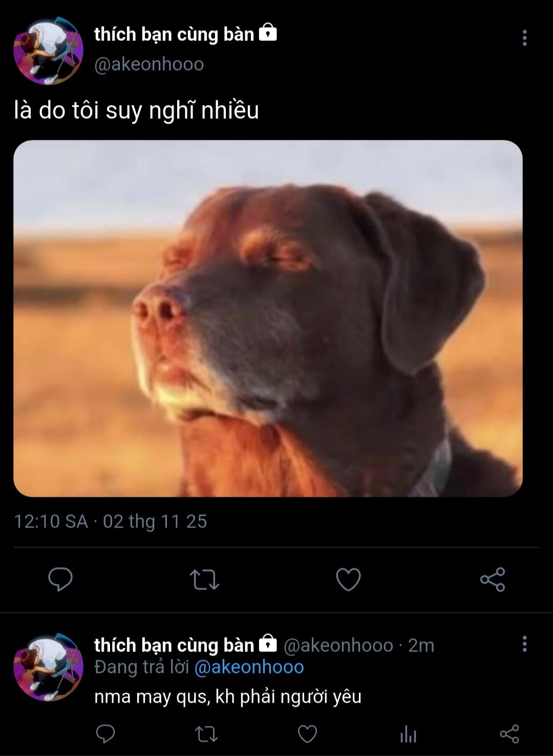Tap the reply author name "thích bạn cùng bàn"
Image resolution: width=553 pixels, height=756 pixels.
174,645
